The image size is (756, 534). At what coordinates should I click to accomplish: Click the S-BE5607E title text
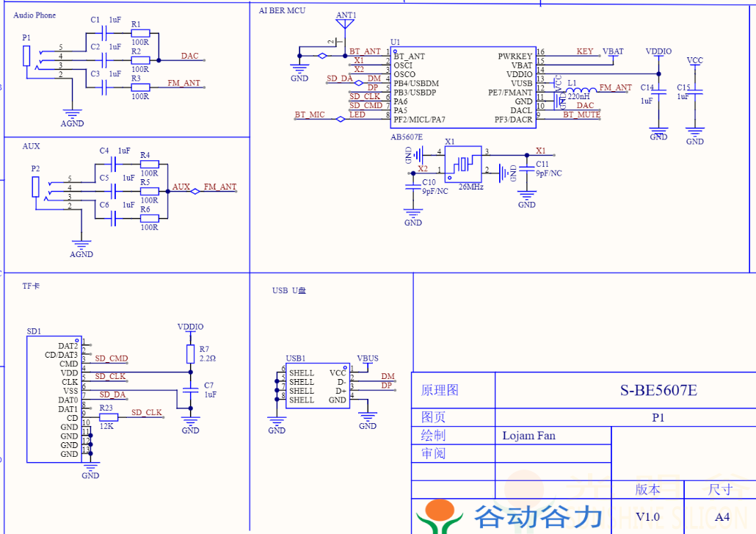pos(658,391)
